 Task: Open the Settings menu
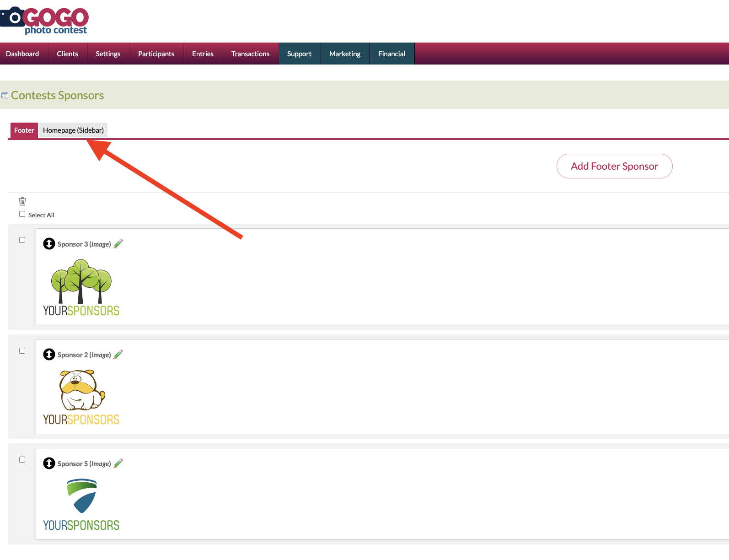pyautogui.click(x=108, y=54)
